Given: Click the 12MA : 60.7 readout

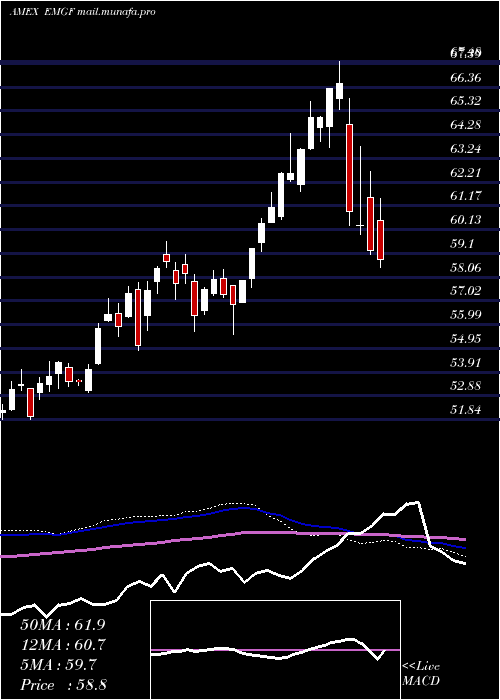Looking at the screenshot, I should (x=63, y=645).
